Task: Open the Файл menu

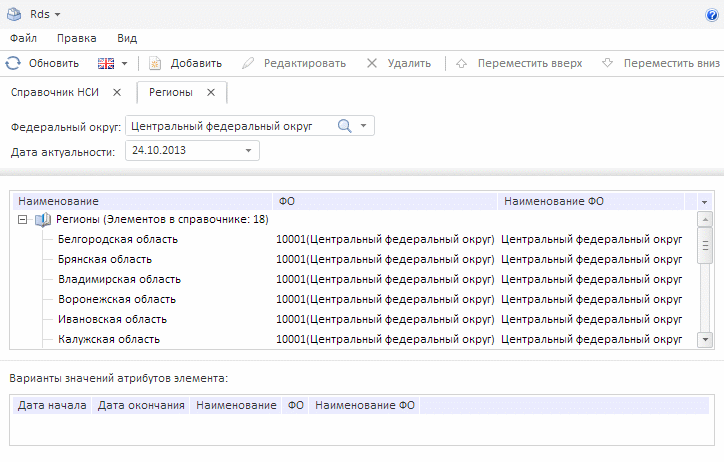Action: click(23, 38)
